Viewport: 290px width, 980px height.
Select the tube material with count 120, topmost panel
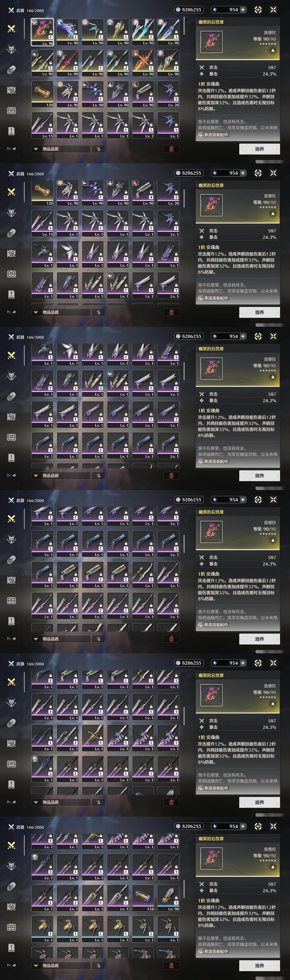pos(42,94)
